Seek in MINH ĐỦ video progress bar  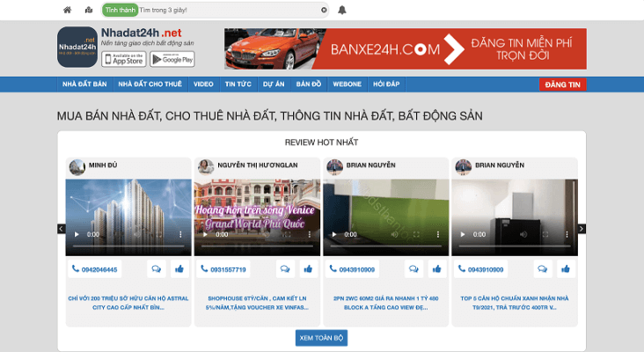pyautogui.click(x=128, y=246)
